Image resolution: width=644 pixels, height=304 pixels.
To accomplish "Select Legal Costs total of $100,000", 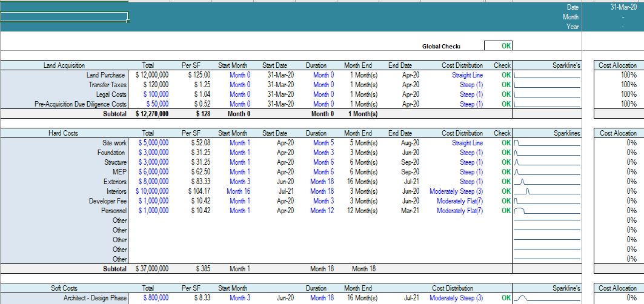I will pyautogui.click(x=154, y=94).
